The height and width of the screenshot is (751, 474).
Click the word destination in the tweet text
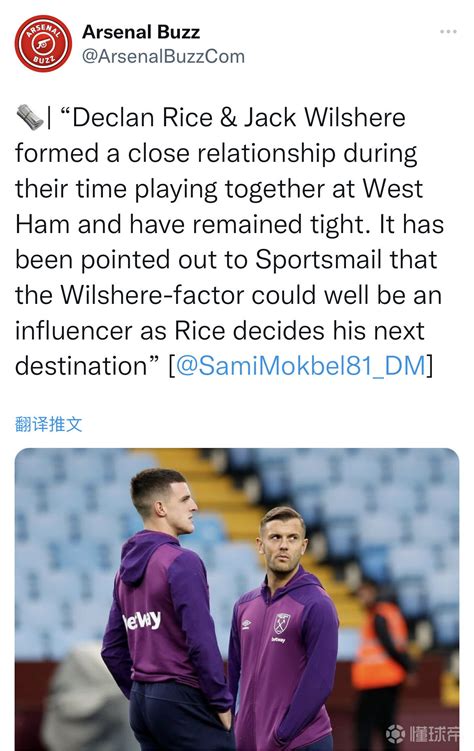click(x=81, y=366)
